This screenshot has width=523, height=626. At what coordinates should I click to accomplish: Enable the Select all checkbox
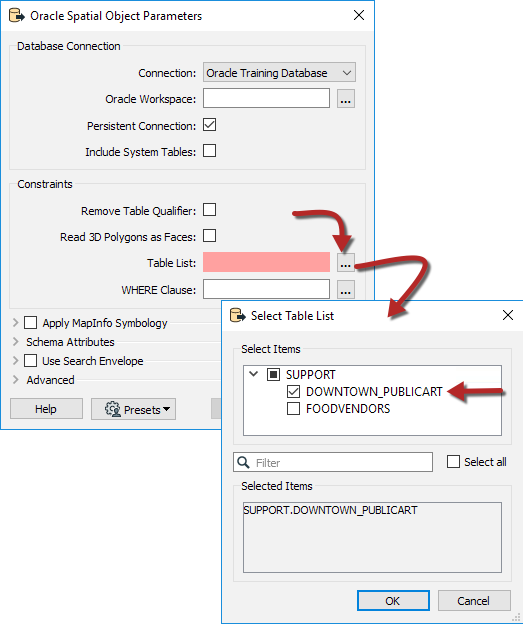[453, 462]
